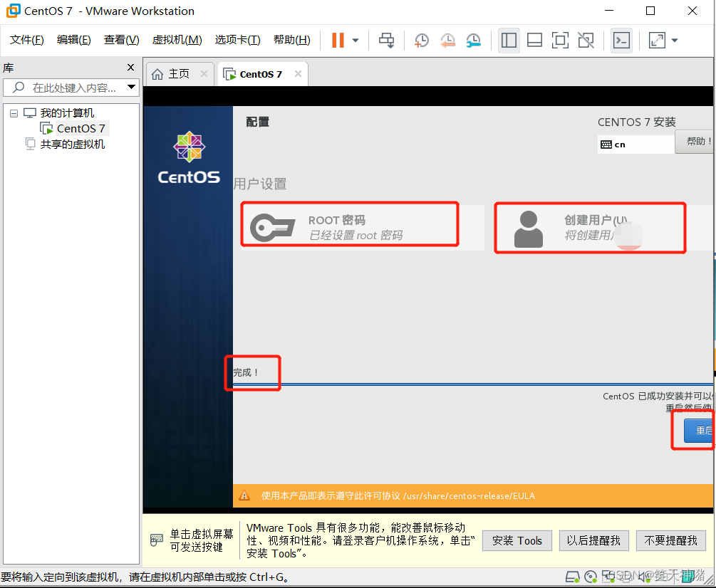Enter full screen mode icon
The height and width of the screenshot is (588, 716).
click(x=560, y=40)
